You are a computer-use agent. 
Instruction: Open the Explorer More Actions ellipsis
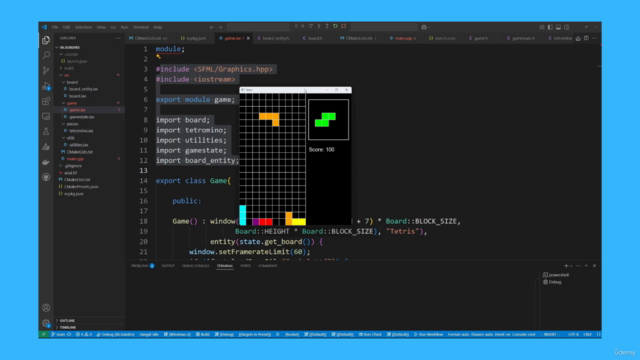coord(118,38)
